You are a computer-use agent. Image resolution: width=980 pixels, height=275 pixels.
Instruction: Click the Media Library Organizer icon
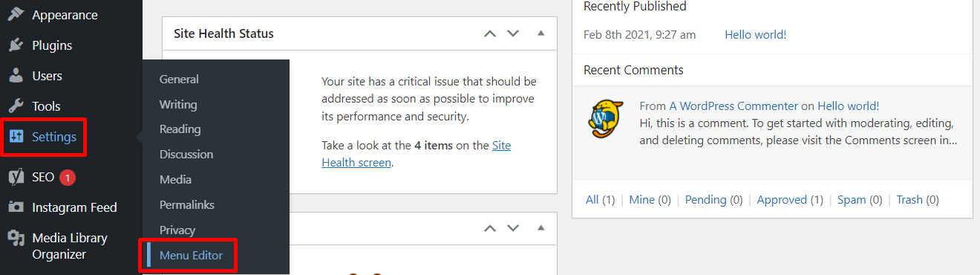click(x=16, y=238)
